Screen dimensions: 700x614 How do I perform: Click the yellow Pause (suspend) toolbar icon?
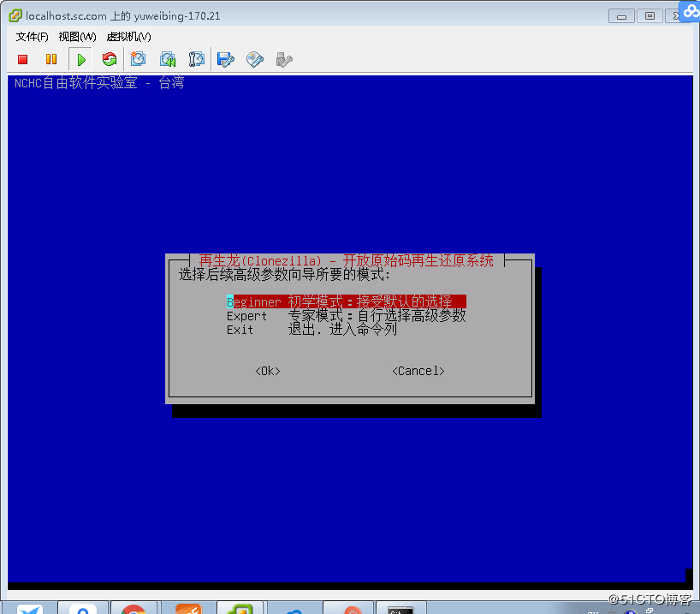[51, 59]
